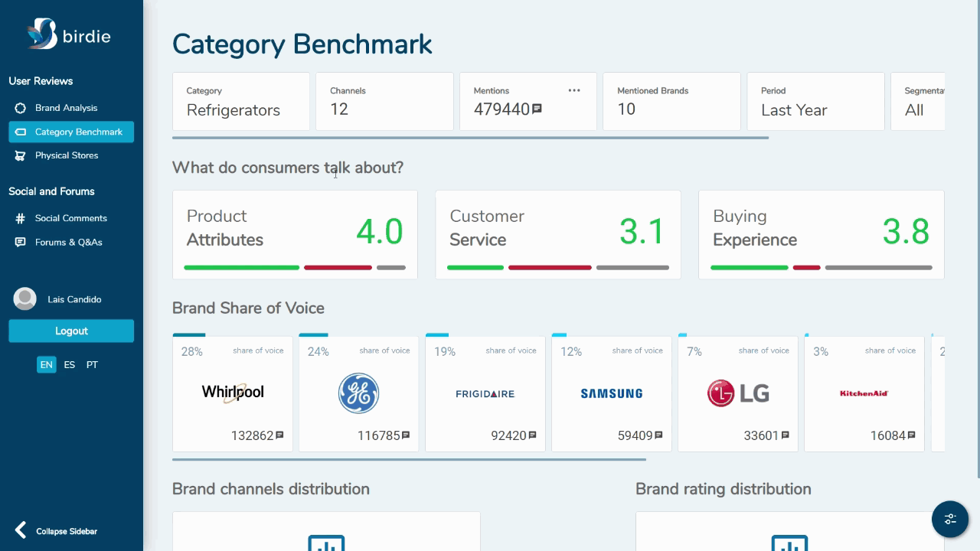
Task: Open Forums & Q&As
Action: tap(68, 242)
